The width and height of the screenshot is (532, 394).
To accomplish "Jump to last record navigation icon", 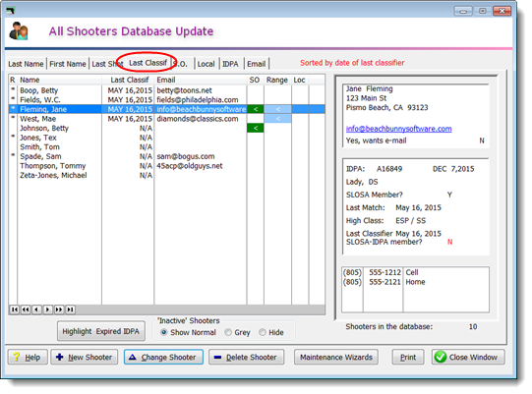I will [x=70, y=310].
